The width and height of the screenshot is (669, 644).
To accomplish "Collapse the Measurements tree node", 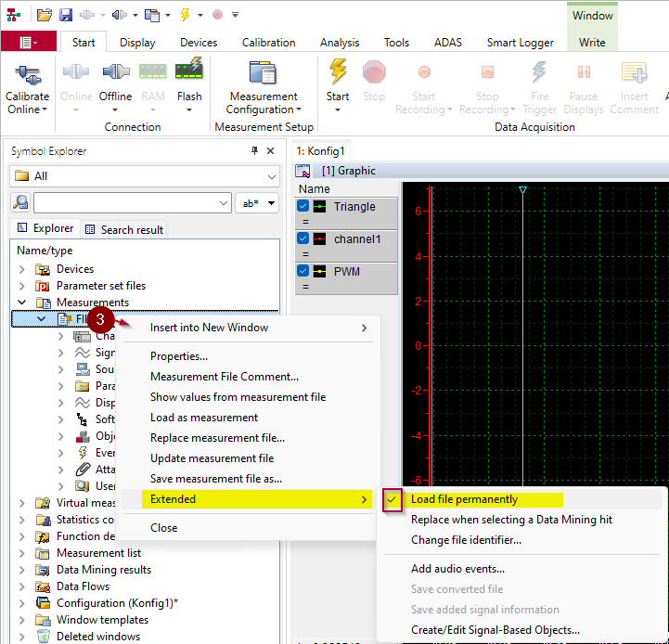I will 21,303.
